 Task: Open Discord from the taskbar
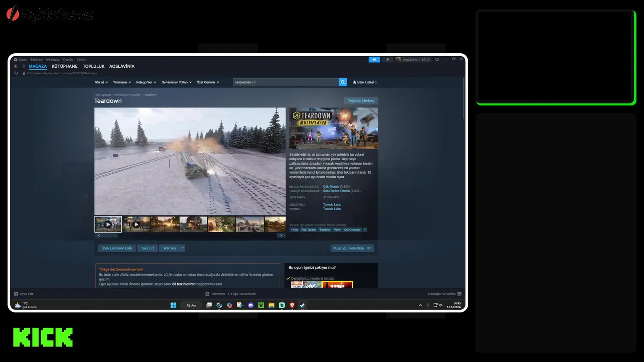[251, 305]
